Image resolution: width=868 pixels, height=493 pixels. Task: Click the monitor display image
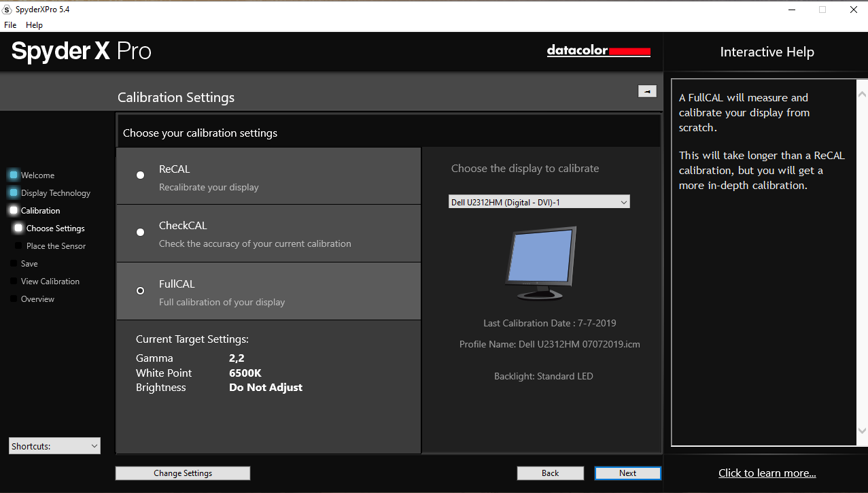tap(541, 263)
